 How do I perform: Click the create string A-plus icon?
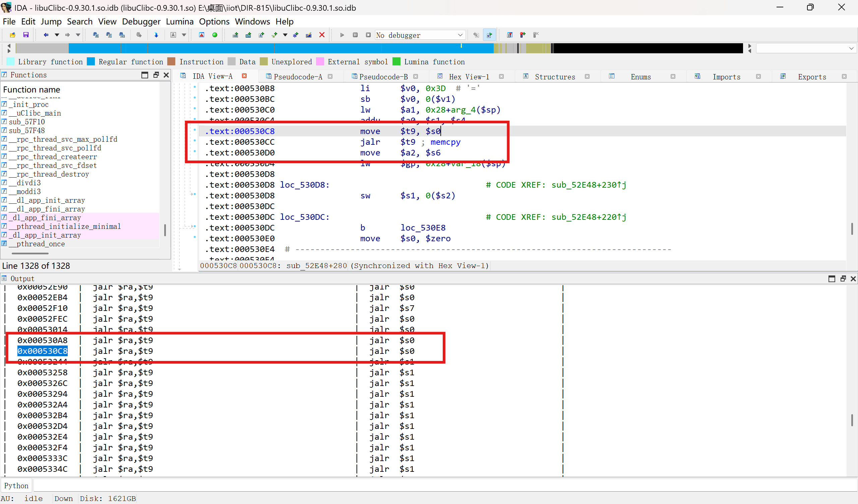point(261,35)
